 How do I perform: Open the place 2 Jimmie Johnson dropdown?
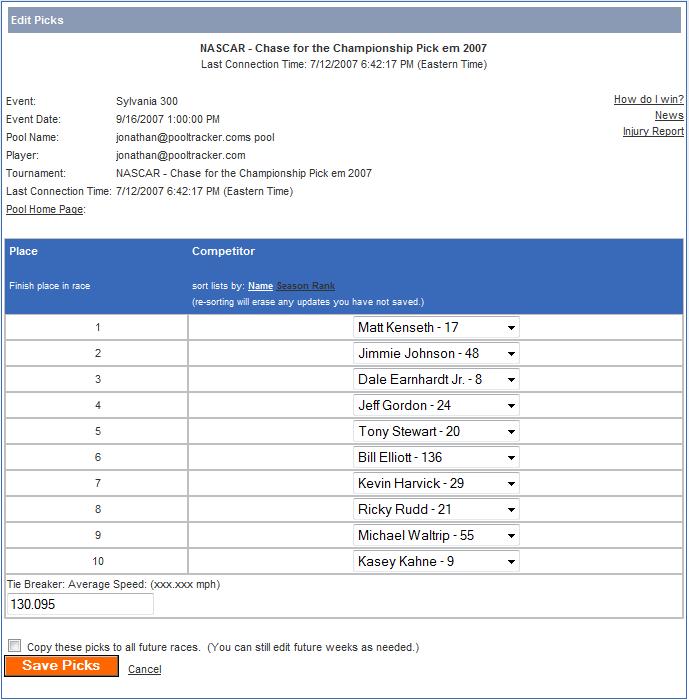pyautogui.click(x=436, y=353)
